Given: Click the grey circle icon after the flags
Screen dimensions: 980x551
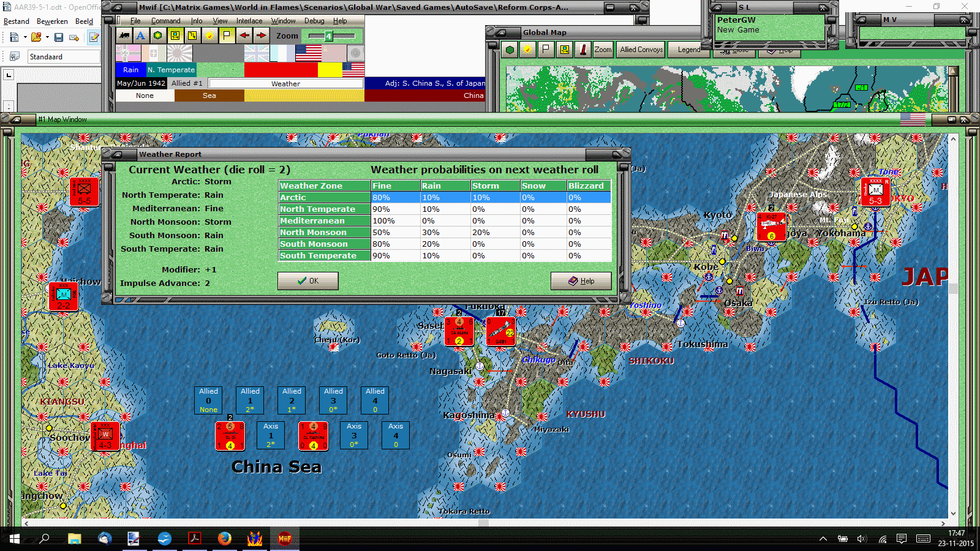Looking at the screenshot, I should 356,53.
